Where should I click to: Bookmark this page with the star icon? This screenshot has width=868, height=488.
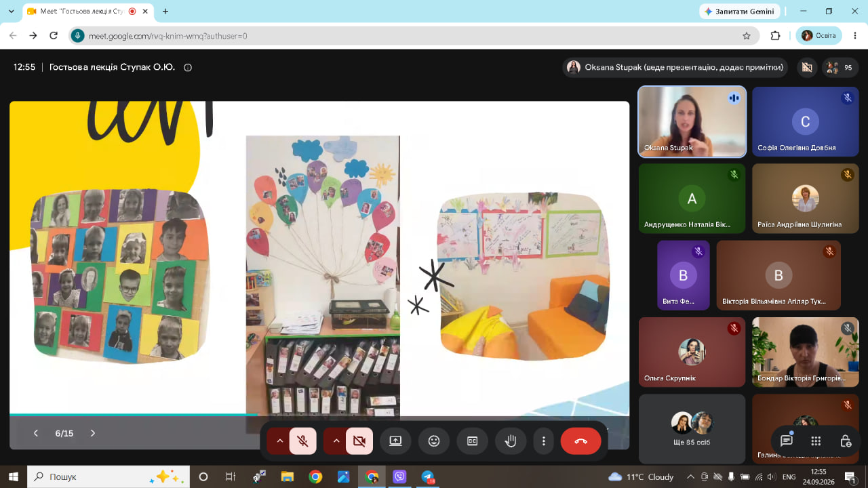tap(747, 36)
